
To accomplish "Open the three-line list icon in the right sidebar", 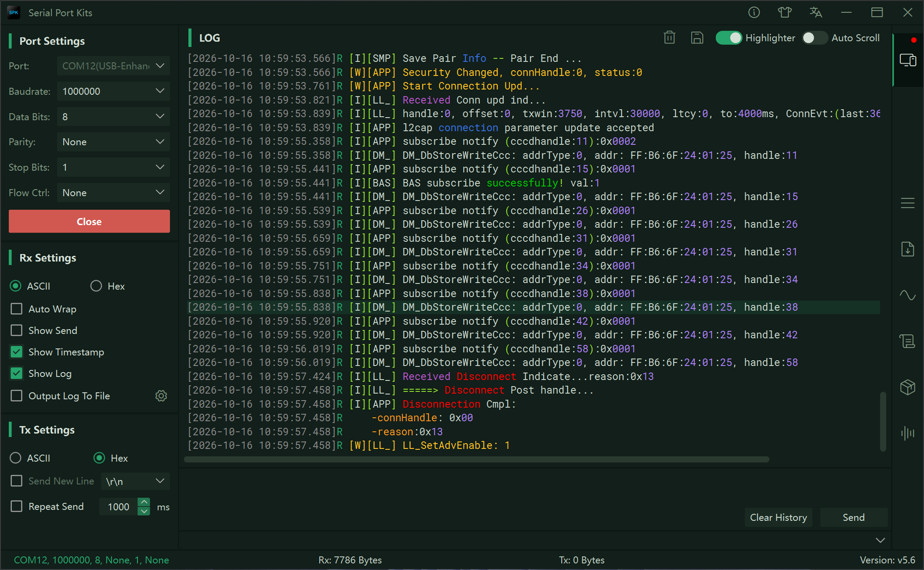I will 908,203.
